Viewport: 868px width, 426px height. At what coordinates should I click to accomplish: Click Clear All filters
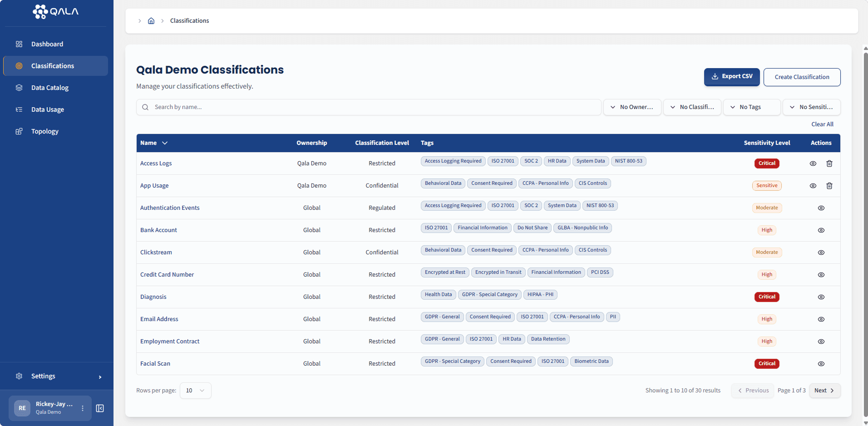pyautogui.click(x=822, y=124)
